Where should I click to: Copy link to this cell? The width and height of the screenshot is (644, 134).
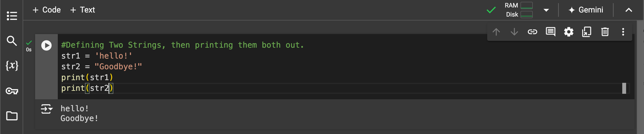[x=532, y=32]
